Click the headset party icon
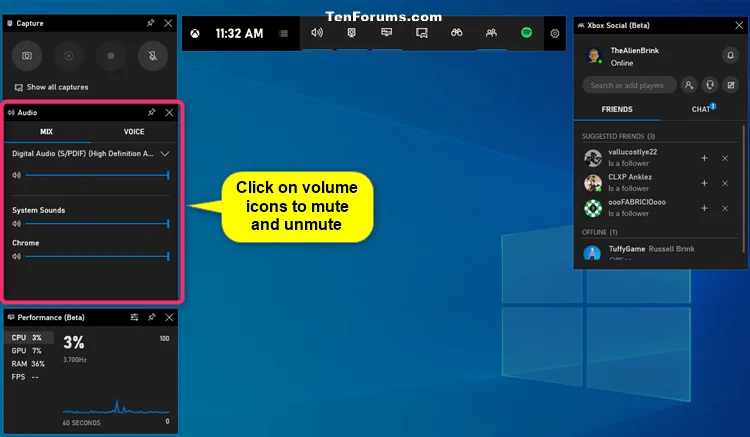The width and height of the screenshot is (750, 437). click(x=710, y=85)
